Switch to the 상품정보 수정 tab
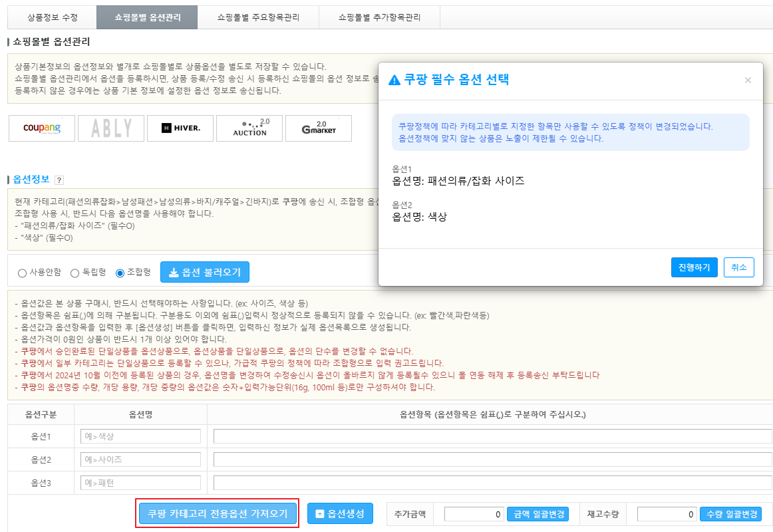This screenshot has width=773, height=532. [x=52, y=17]
